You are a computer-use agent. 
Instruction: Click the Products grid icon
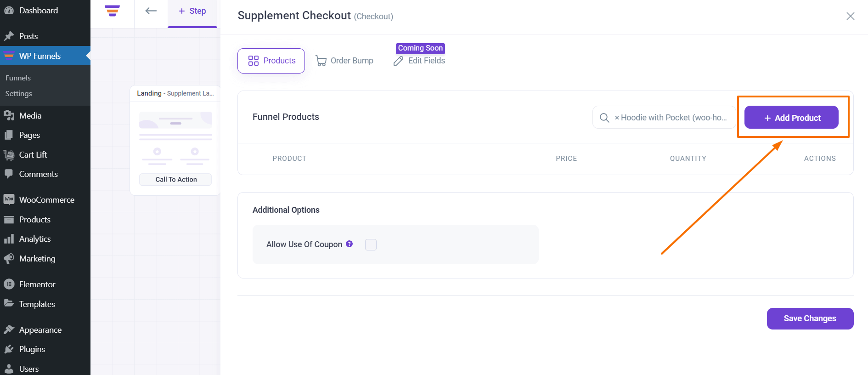tap(254, 61)
